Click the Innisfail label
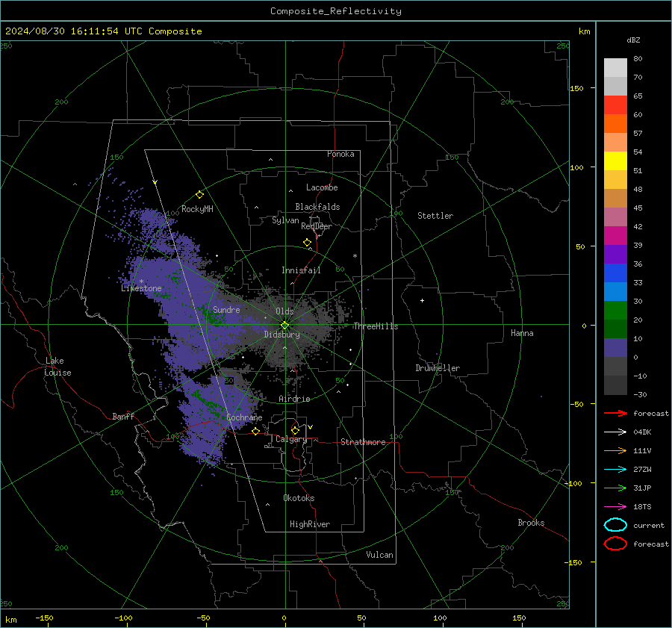 click(301, 270)
